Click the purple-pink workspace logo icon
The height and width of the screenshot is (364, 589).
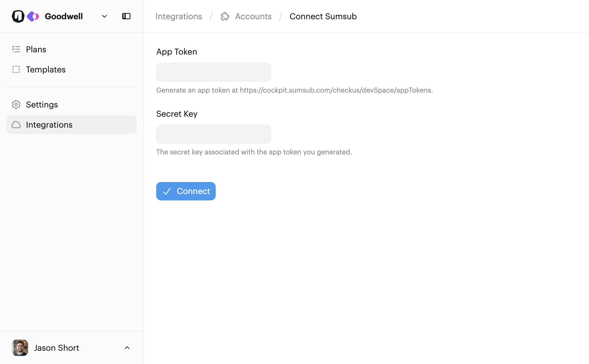[x=33, y=16]
